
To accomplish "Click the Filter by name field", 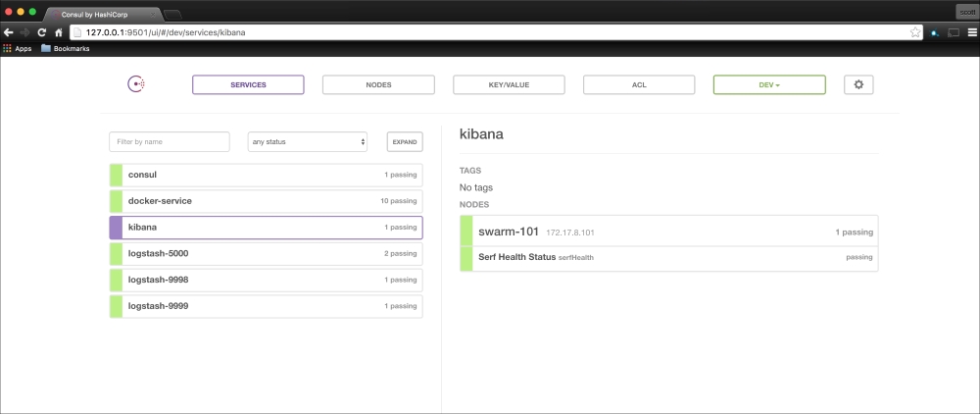I will click(170, 142).
